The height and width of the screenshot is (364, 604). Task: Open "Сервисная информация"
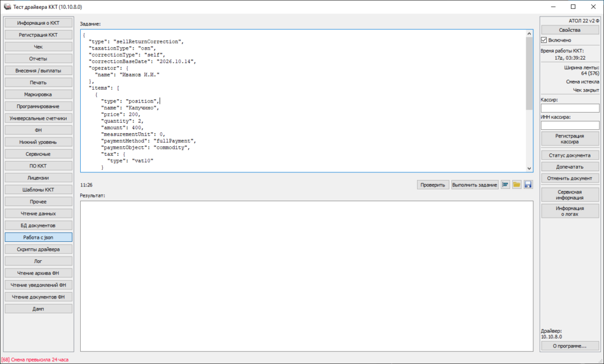coord(570,195)
